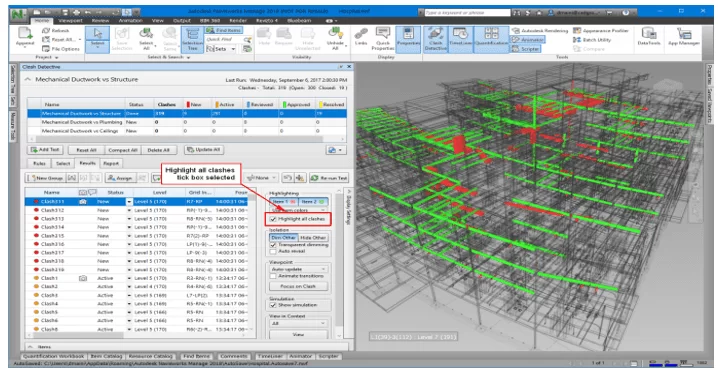Enable the Auto reveal checkbox

pyautogui.click(x=273, y=251)
